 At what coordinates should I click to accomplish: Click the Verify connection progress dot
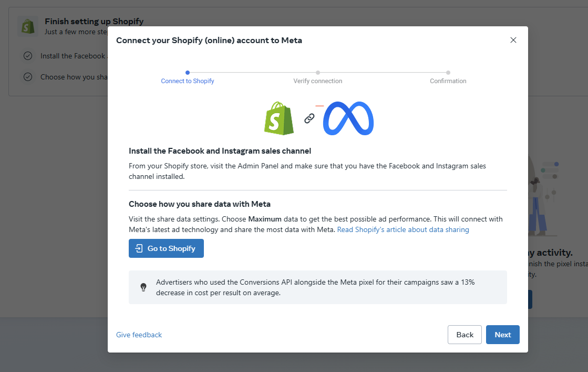pos(318,73)
